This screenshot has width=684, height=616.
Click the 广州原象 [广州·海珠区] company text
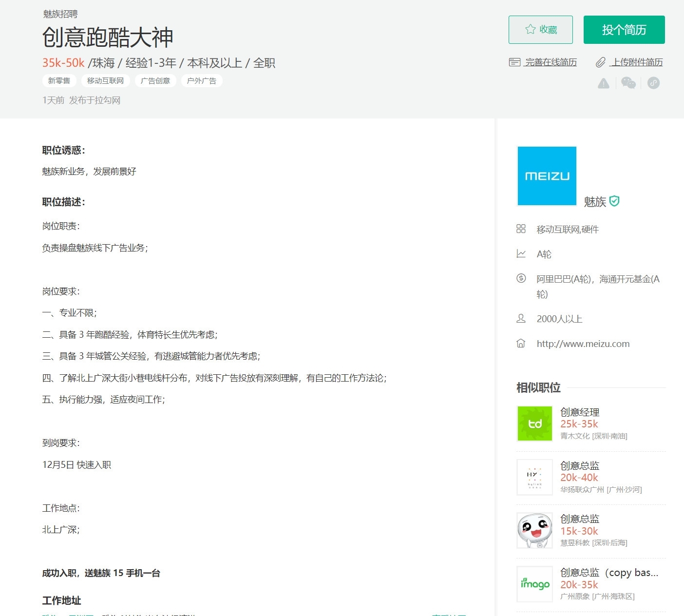(x=597, y=597)
